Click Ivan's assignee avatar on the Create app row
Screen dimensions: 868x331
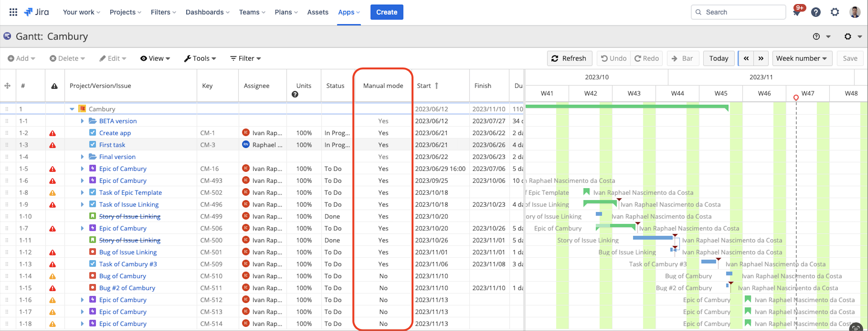click(246, 133)
